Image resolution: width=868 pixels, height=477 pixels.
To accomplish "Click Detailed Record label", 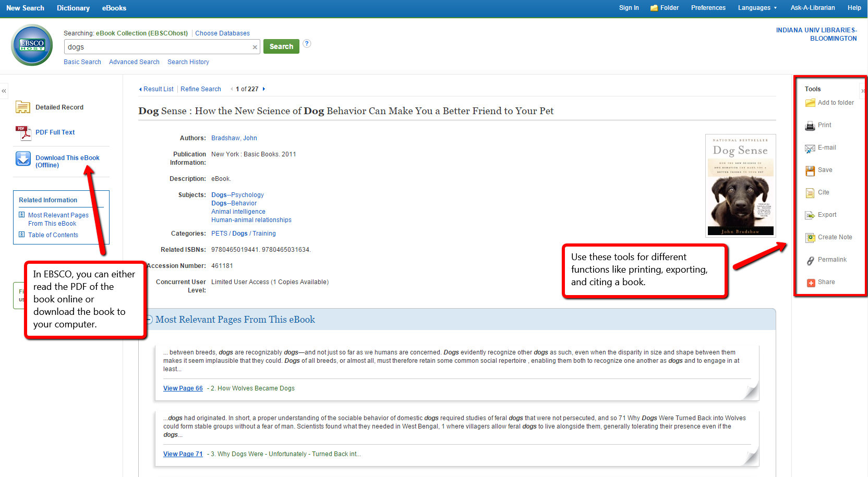I will [59, 107].
